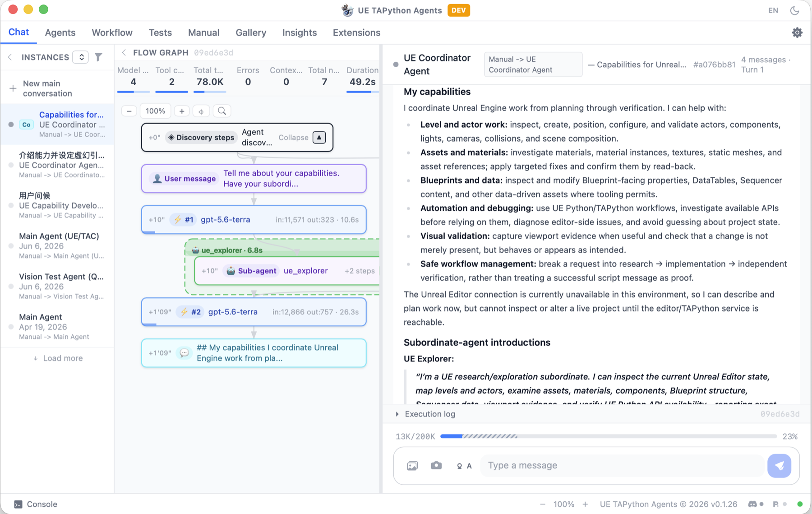Click the context usage progress bar
812x514 pixels.
(609, 436)
